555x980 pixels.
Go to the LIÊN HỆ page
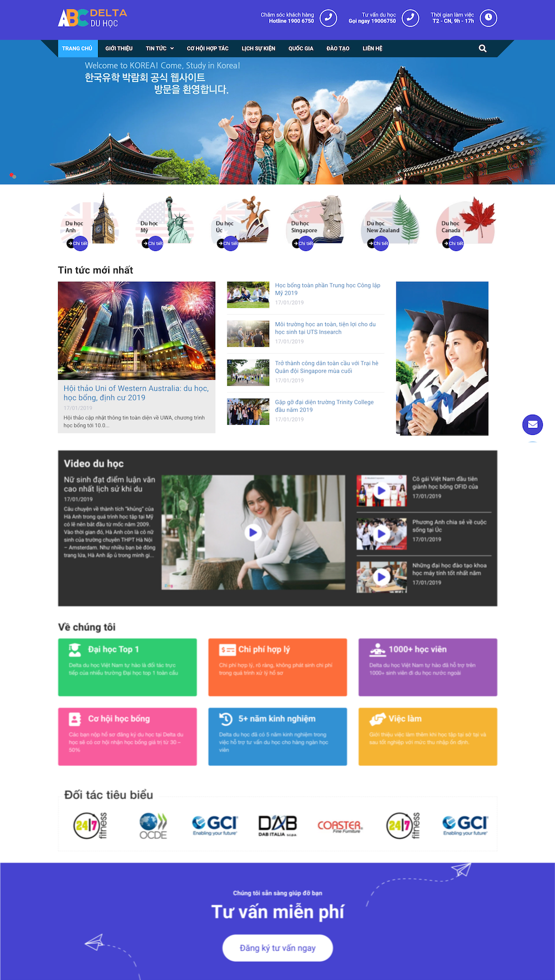[x=372, y=48]
